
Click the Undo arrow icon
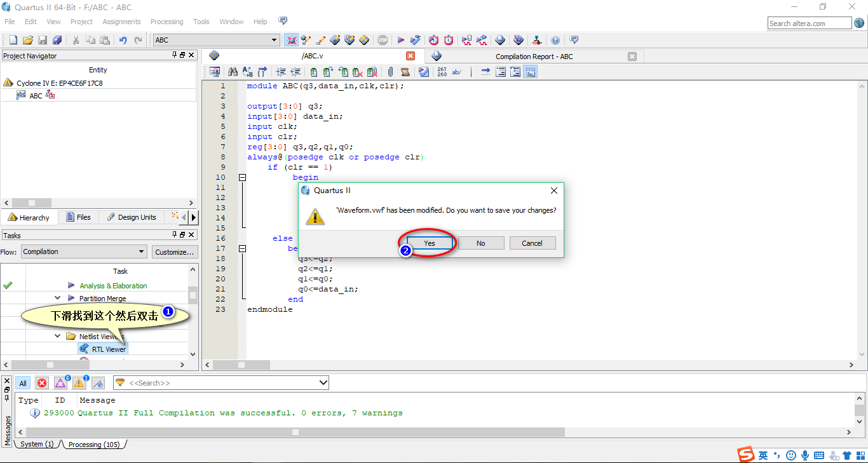[x=123, y=40]
